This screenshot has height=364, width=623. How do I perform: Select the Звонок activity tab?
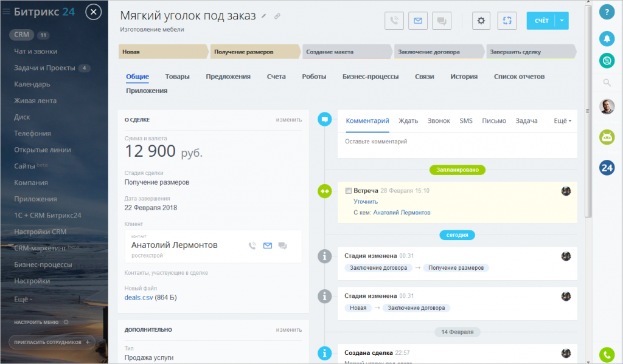(x=439, y=121)
